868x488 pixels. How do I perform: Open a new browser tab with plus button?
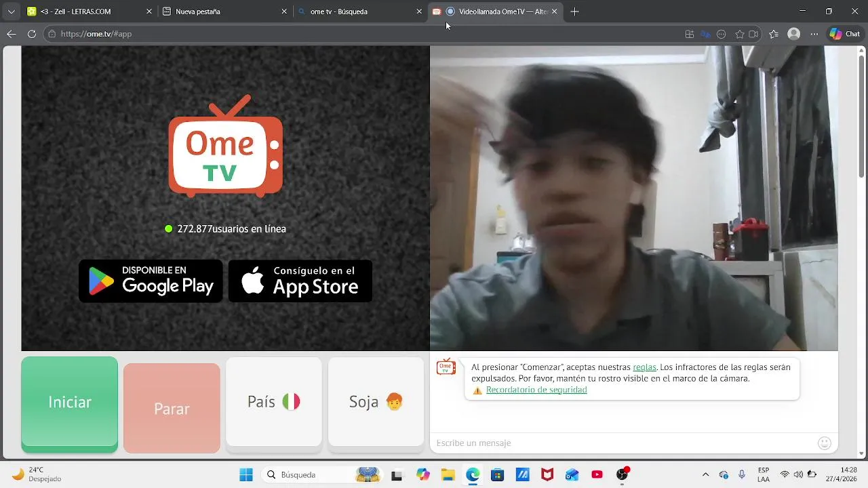pos(575,12)
